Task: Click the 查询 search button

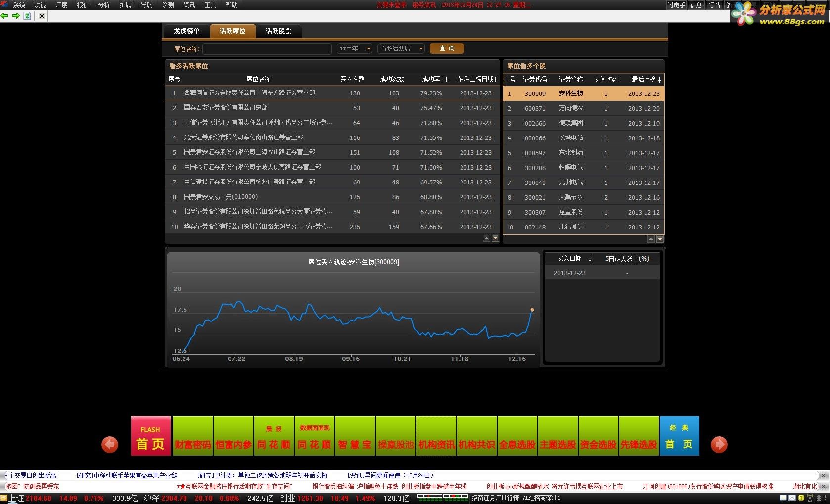Action: click(447, 48)
